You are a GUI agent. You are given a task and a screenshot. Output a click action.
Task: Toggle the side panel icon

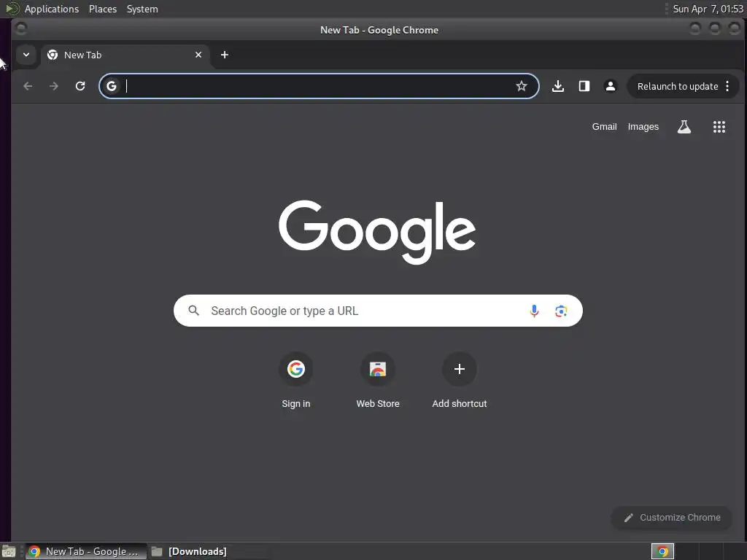584,86
